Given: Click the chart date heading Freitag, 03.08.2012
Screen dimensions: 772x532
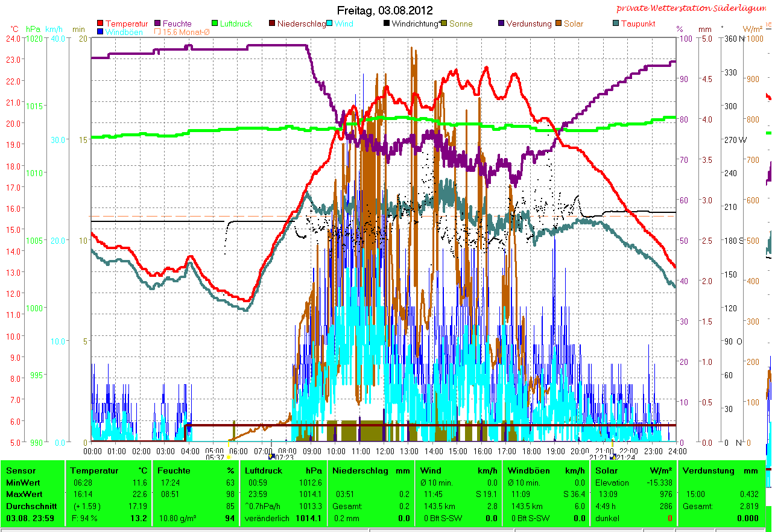Looking at the screenshot, I should coord(386,10).
